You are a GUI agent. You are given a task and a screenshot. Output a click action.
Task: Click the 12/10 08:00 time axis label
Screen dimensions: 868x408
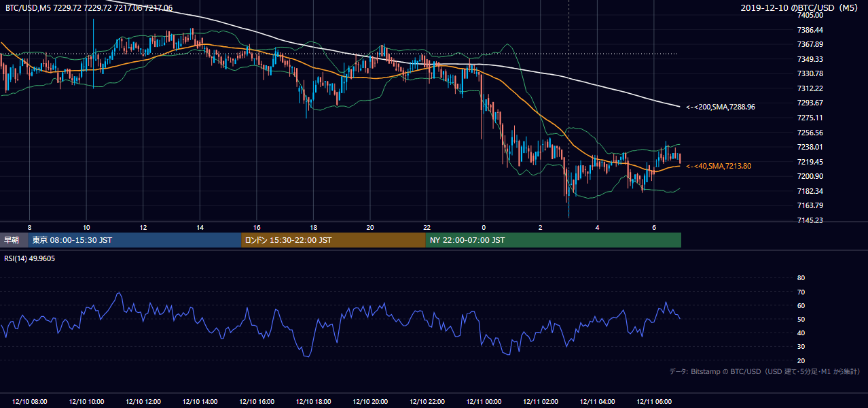[x=29, y=402]
